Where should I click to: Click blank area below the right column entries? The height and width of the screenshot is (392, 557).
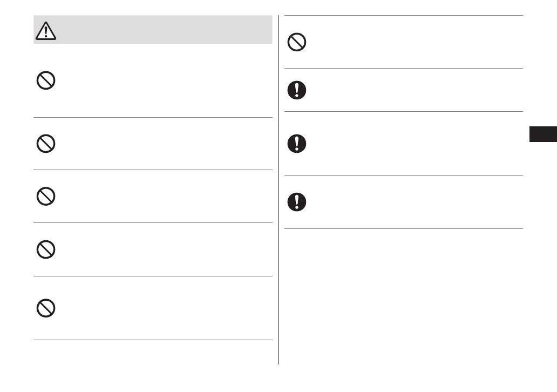[404, 297]
